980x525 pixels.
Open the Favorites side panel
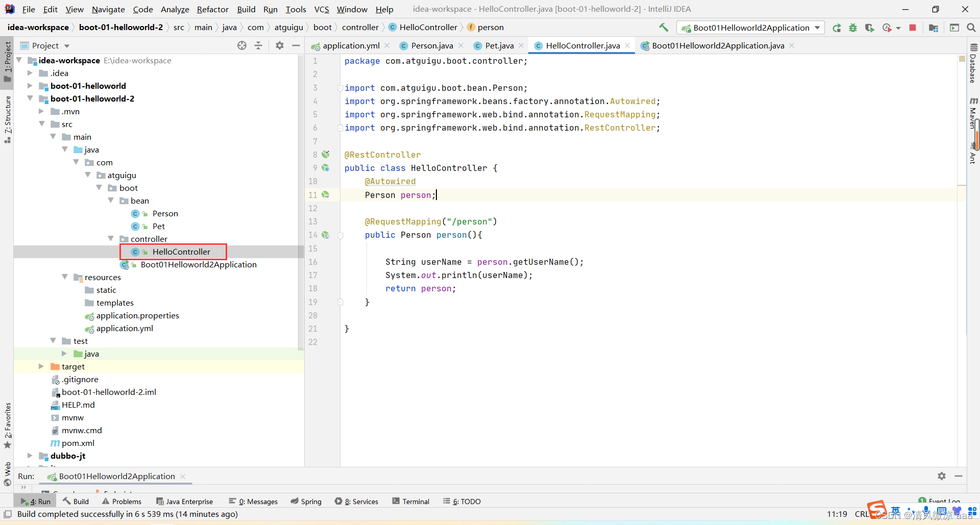(x=8, y=426)
